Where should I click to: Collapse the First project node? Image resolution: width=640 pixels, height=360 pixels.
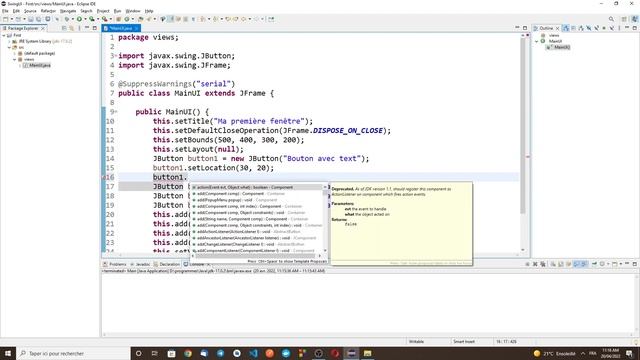pos(4,36)
